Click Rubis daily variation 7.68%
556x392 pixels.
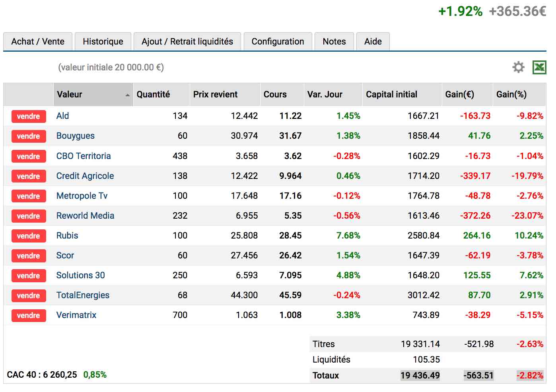click(348, 235)
